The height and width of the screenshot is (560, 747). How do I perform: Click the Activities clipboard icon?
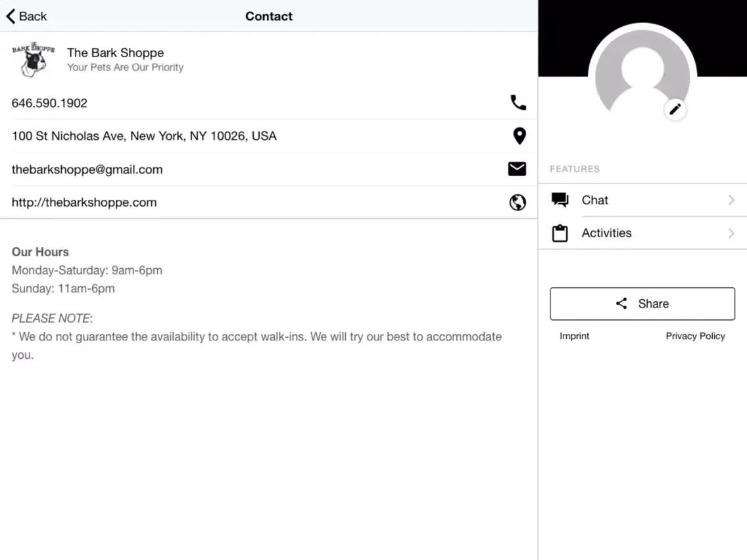(560, 233)
